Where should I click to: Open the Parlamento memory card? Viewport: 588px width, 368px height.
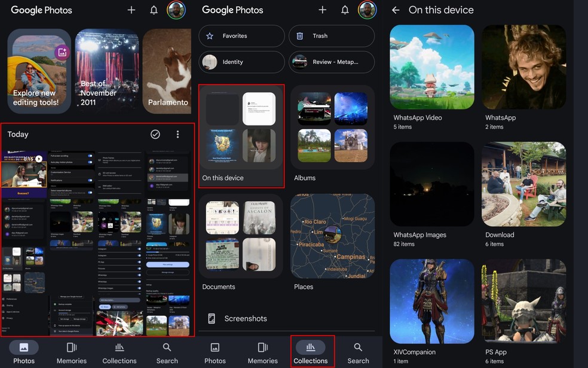(167, 71)
